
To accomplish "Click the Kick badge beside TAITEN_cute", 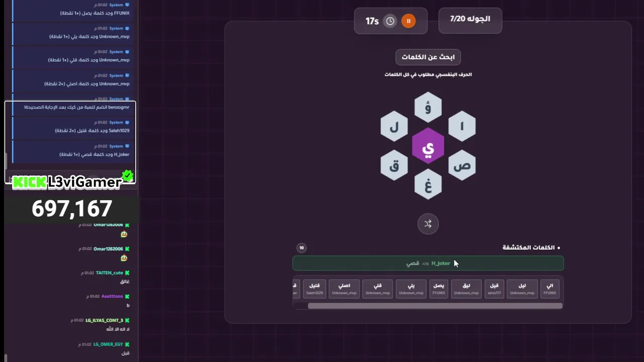I will pos(127,273).
